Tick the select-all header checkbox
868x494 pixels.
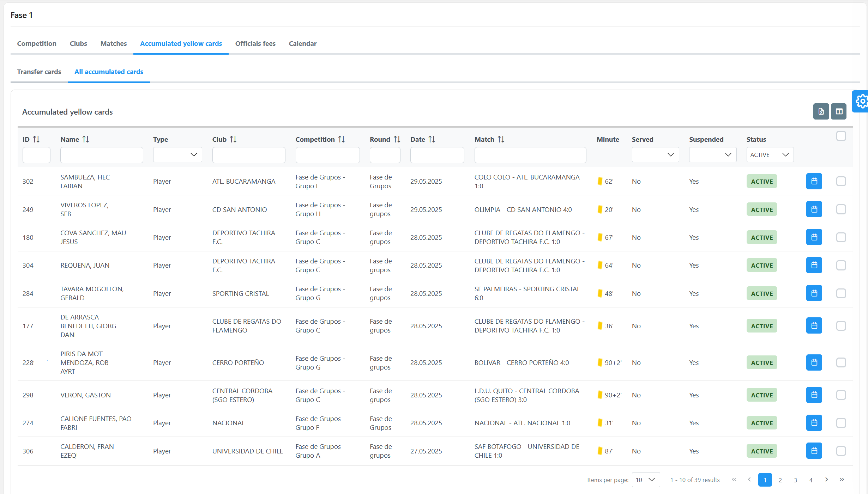841,136
